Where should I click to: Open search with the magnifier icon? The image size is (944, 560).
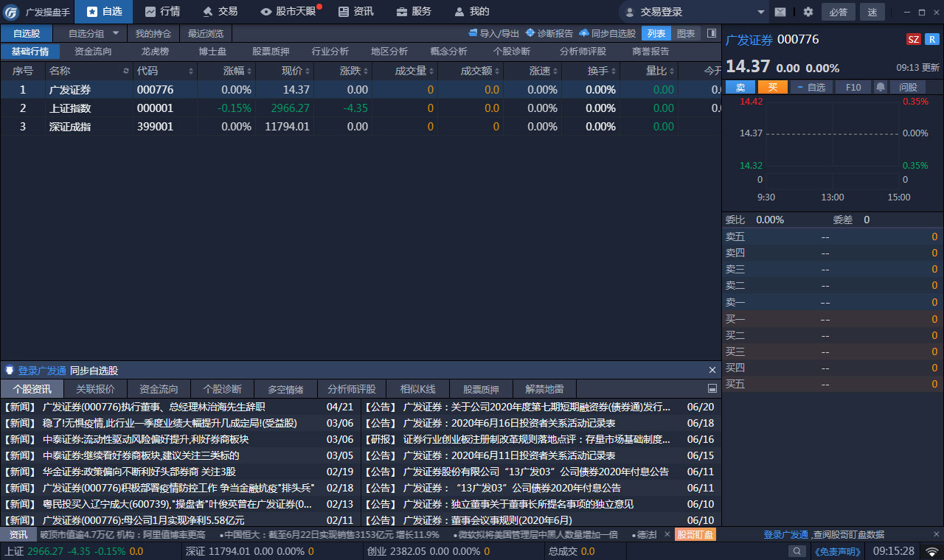pos(796,551)
